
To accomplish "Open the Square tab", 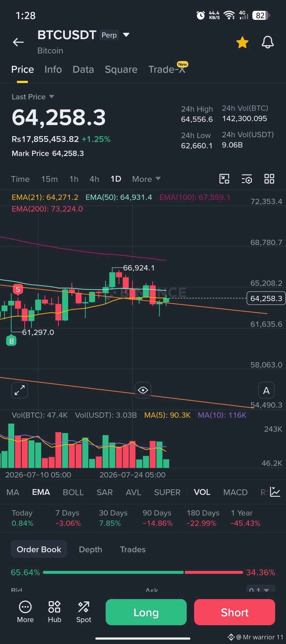I will point(121,70).
